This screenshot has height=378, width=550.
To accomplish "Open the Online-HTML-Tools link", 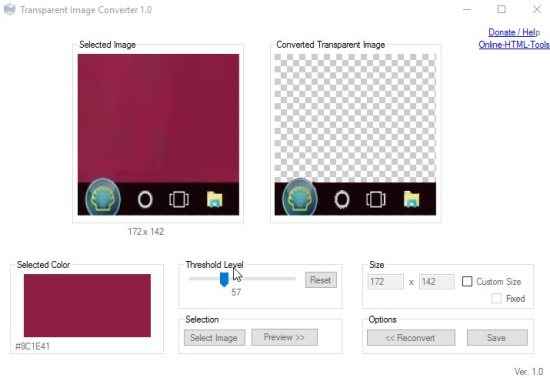I will (x=514, y=45).
